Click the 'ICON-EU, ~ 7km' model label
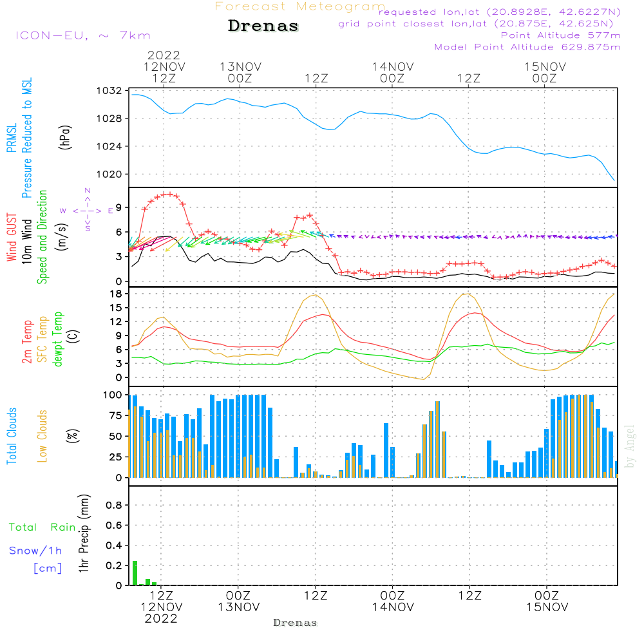644x644 pixels. pyautogui.click(x=82, y=35)
